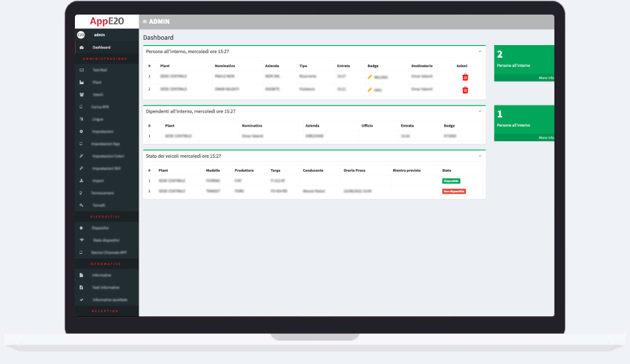Click the Ufficio column header
The width and height of the screenshot is (630, 364).
[367, 126]
